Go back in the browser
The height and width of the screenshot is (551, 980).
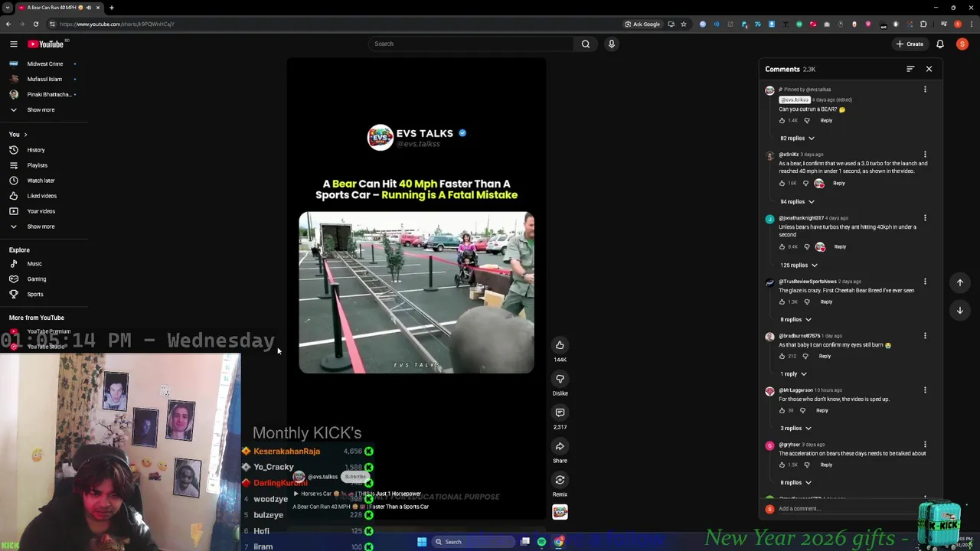click(x=8, y=24)
